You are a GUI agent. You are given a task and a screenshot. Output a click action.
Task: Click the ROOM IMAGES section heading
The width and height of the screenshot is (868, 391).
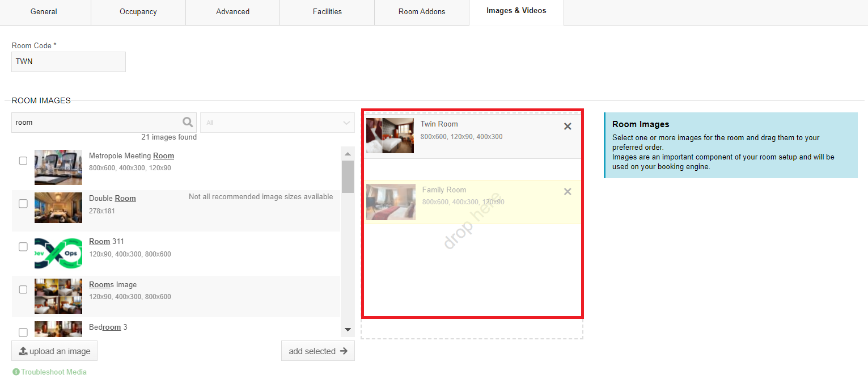(41, 100)
